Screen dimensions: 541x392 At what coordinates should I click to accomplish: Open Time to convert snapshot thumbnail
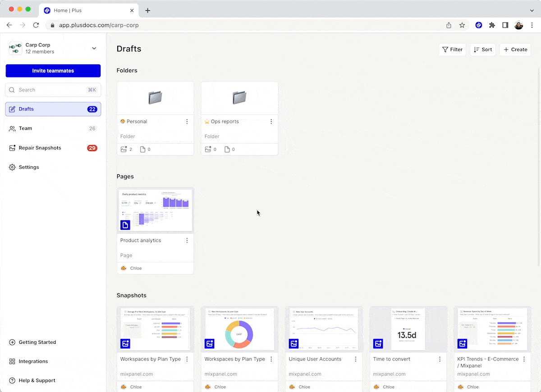click(408, 329)
